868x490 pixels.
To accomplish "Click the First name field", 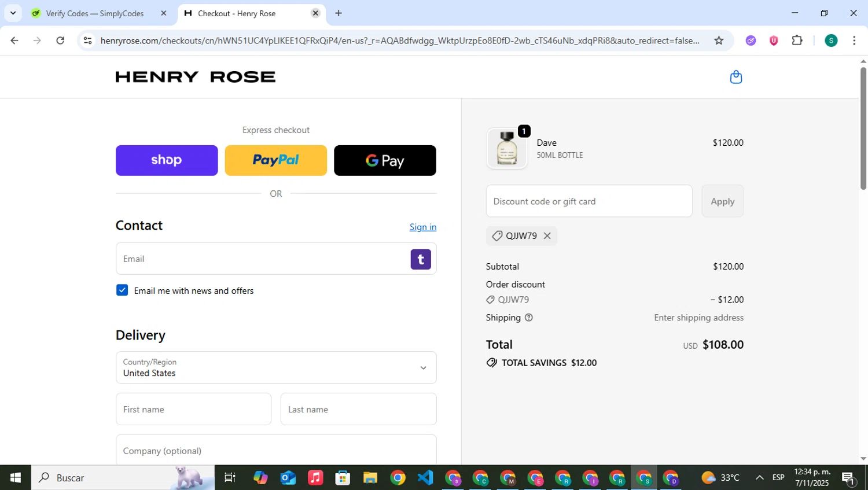I will [193, 409].
